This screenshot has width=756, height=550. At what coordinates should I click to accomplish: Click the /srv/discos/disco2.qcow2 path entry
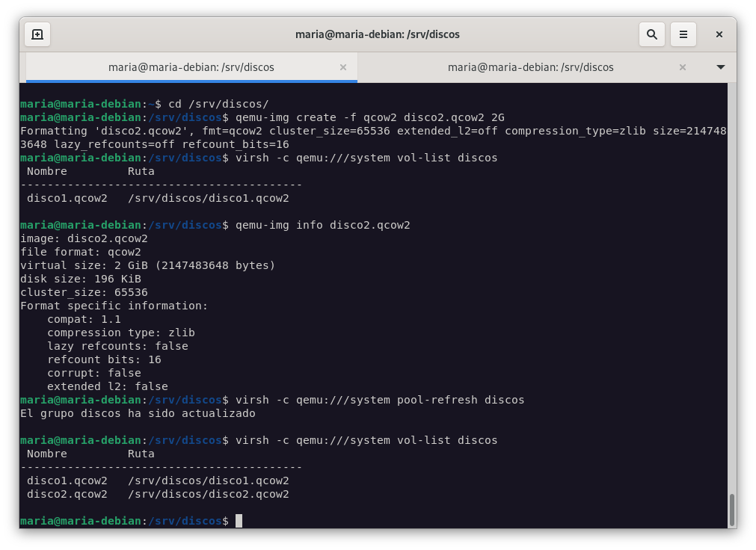(208, 494)
